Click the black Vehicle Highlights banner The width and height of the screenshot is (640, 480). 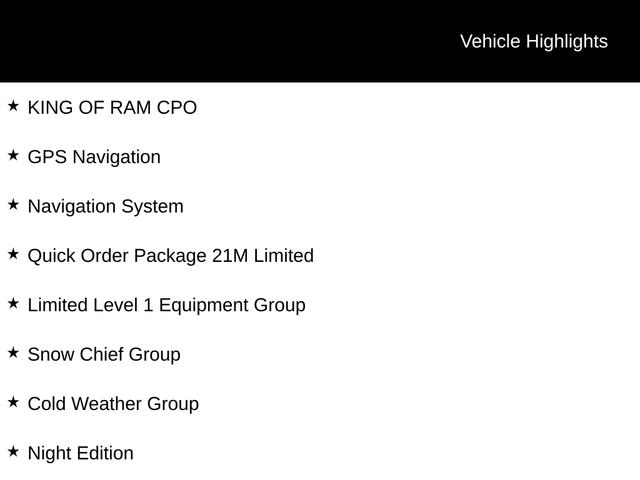(320, 41)
